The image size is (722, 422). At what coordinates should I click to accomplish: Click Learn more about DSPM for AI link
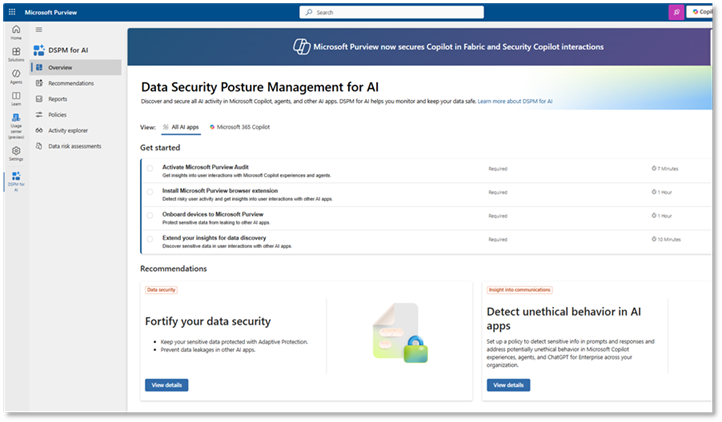[515, 102]
